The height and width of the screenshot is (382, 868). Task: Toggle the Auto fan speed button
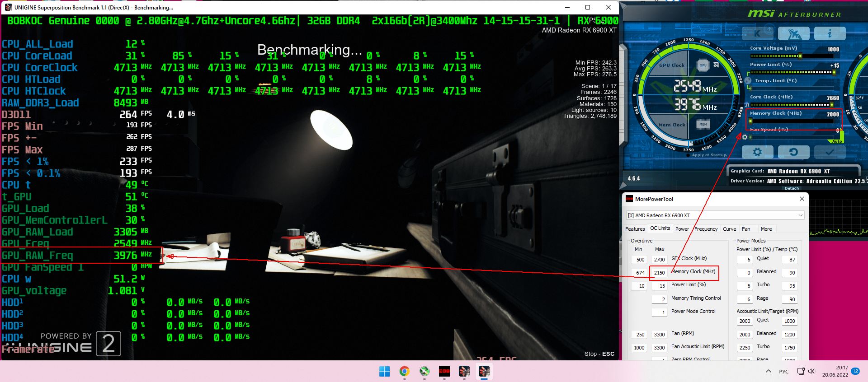[837, 141]
